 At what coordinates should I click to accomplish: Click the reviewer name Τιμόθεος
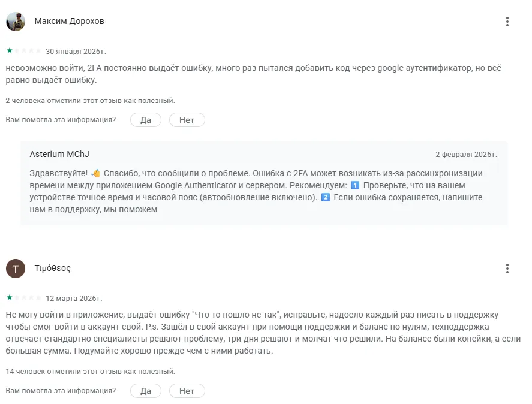click(53, 268)
